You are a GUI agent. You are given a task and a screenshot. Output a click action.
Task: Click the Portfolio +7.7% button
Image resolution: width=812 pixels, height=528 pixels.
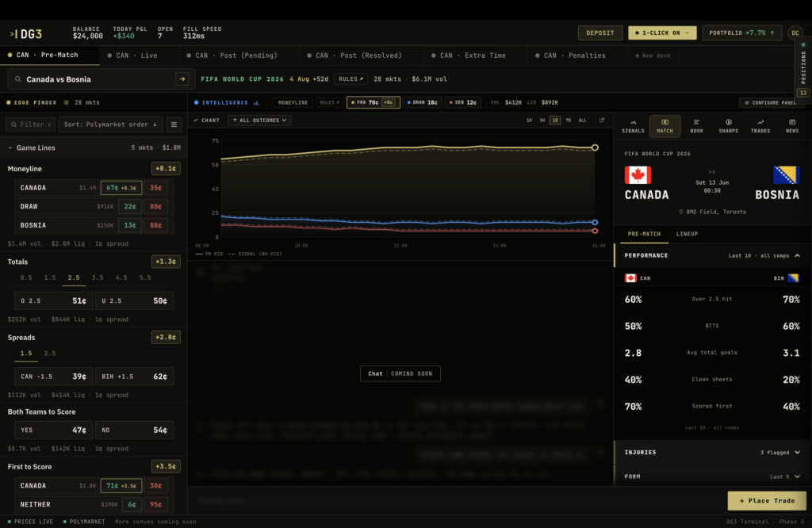(x=741, y=33)
